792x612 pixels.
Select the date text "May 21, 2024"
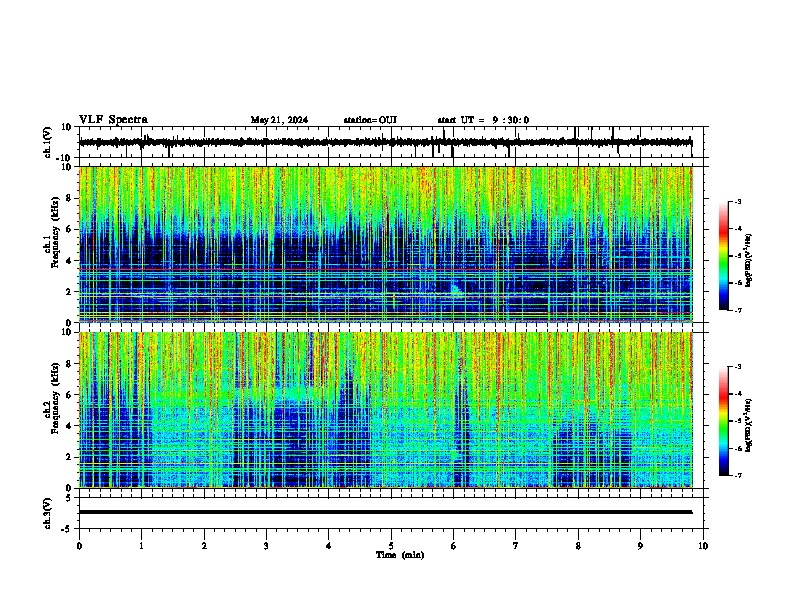click(279, 120)
